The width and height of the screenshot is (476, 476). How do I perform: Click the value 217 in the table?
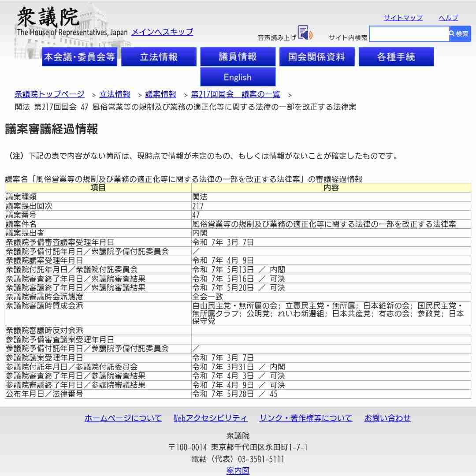click(x=198, y=206)
